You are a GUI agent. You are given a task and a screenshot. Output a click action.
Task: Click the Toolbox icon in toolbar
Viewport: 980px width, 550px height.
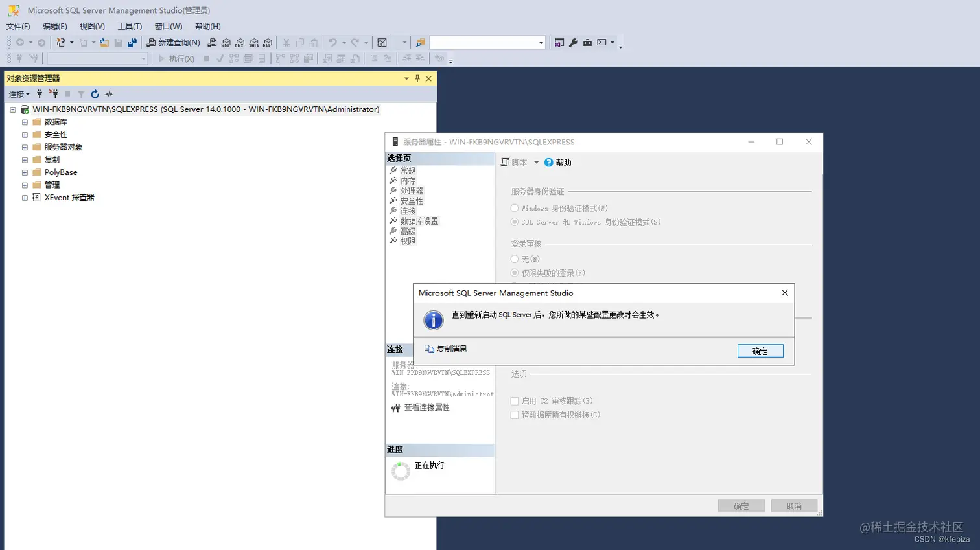pos(587,43)
